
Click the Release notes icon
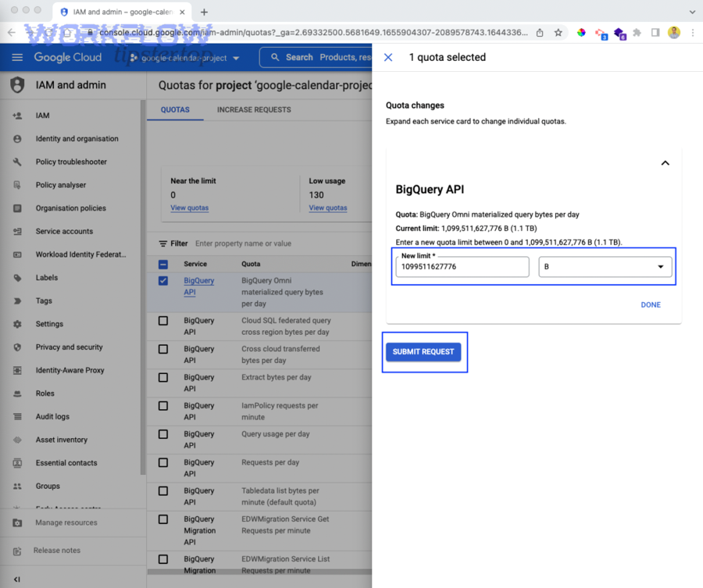tap(17, 551)
